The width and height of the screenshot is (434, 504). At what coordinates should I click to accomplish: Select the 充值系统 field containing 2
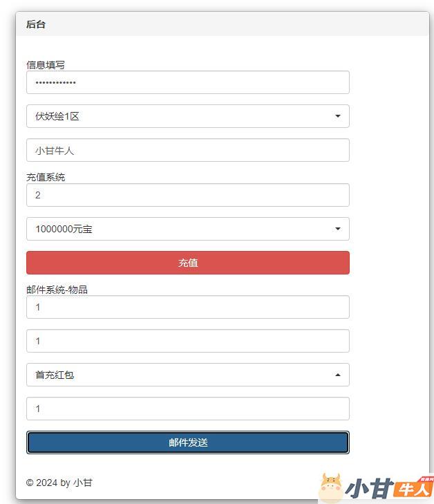coord(187,195)
